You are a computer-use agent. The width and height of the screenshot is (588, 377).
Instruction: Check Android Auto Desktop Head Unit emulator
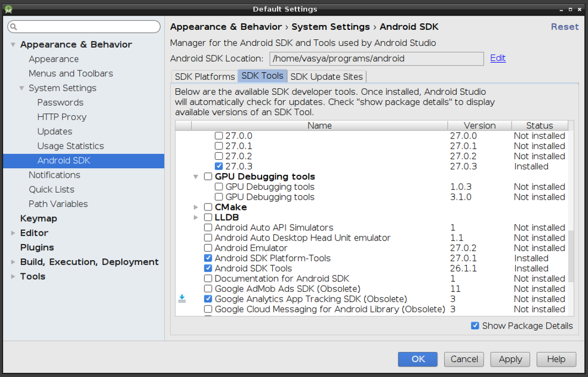click(x=208, y=237)
